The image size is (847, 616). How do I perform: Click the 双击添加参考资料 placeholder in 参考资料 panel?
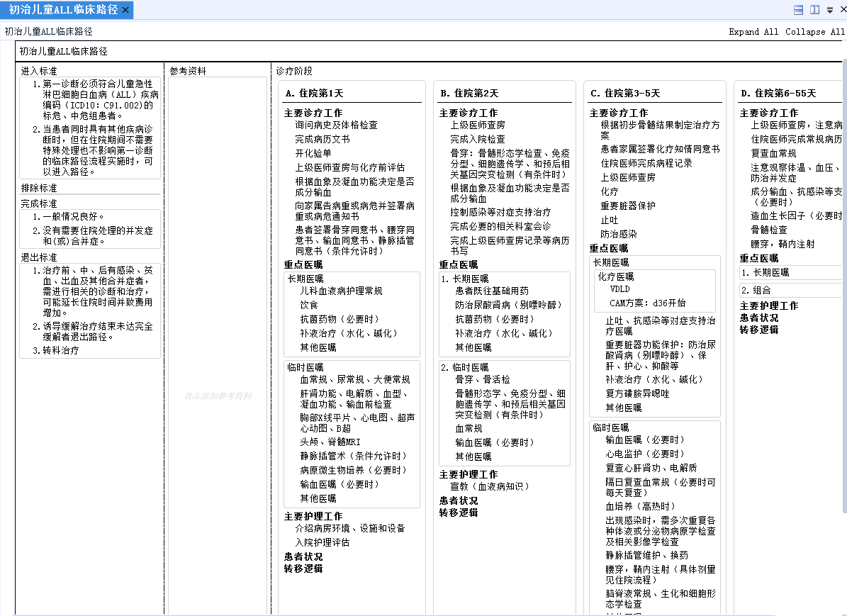coord(217,396)
